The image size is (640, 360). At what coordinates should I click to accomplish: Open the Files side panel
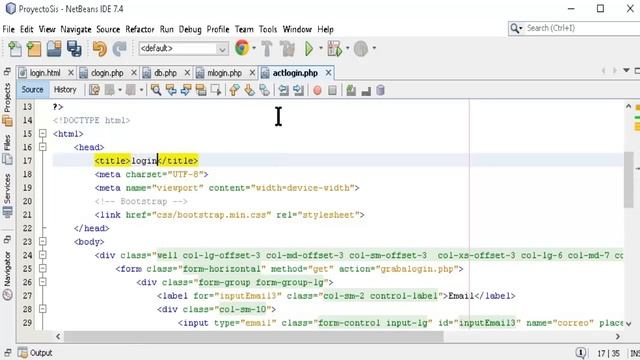pyautogui.click(x=7, y=149)
